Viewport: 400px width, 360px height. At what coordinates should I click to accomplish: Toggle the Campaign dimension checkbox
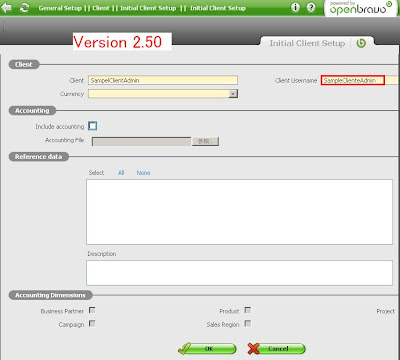[x=92, y=324]
